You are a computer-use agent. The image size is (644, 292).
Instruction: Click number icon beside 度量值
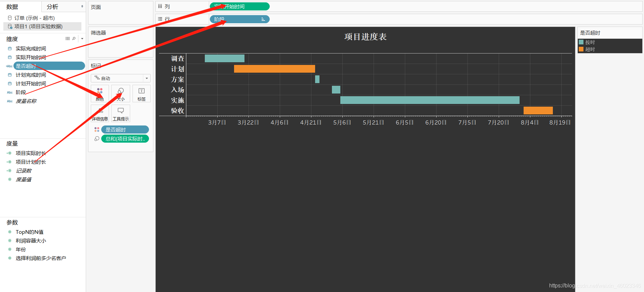point(10,180)
